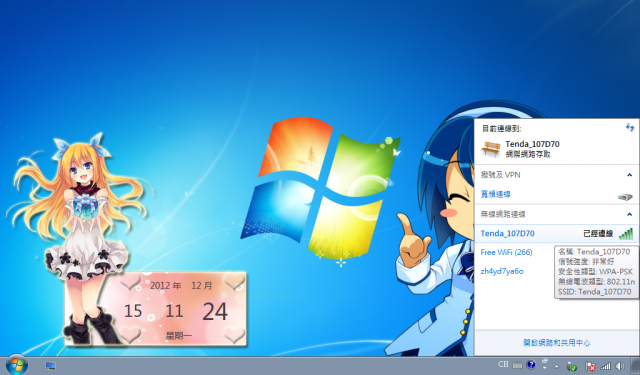Click the green signal bars for Tenda_107D70
Screen dimensions: 640x375
coord(626,233)
